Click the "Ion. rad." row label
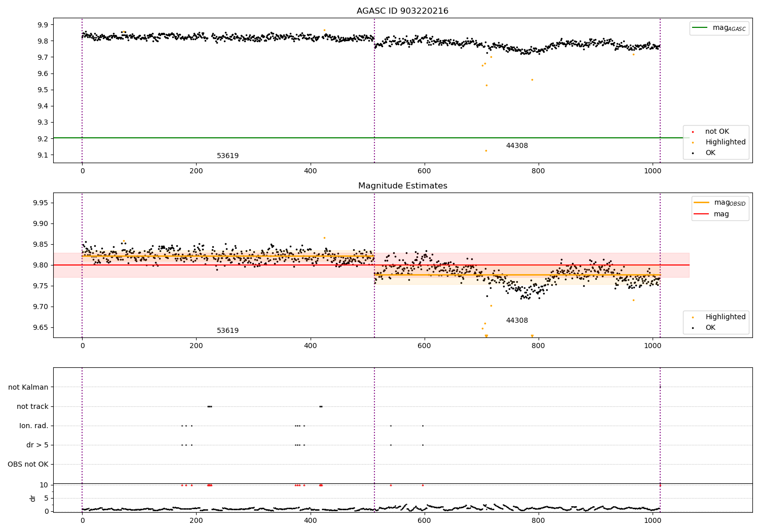Viewport: 760px width, 532px height. click(x=34, y=426)
